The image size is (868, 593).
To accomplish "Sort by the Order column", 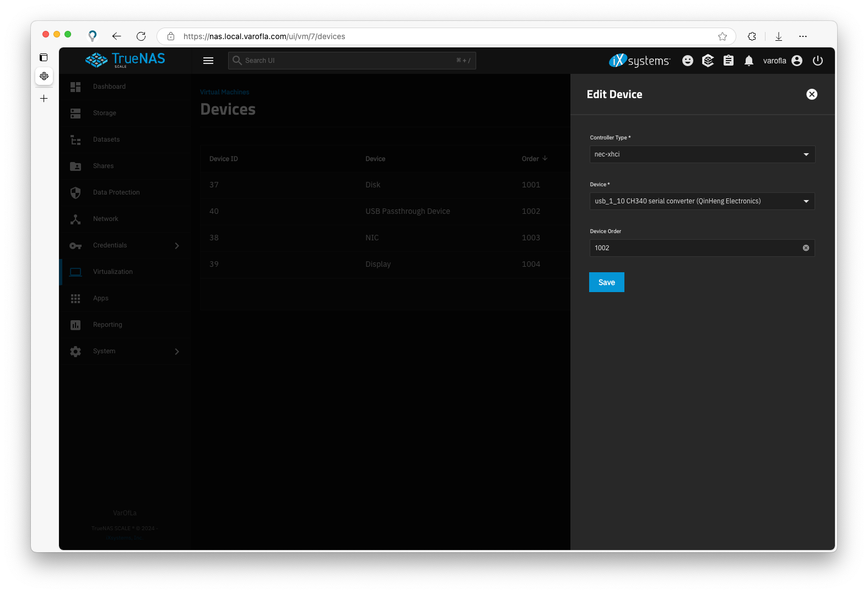I will [535, 159].
